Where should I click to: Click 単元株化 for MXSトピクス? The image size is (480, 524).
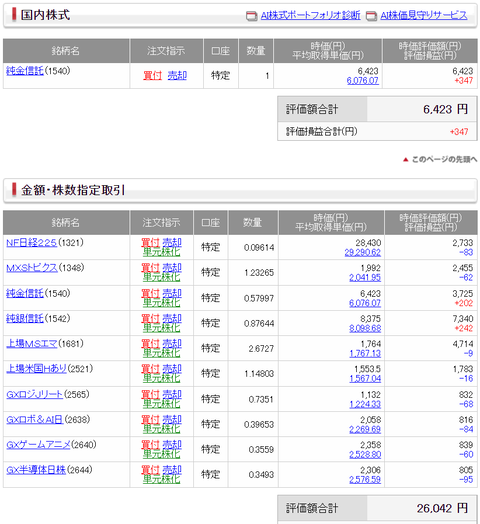click(161, 277)
